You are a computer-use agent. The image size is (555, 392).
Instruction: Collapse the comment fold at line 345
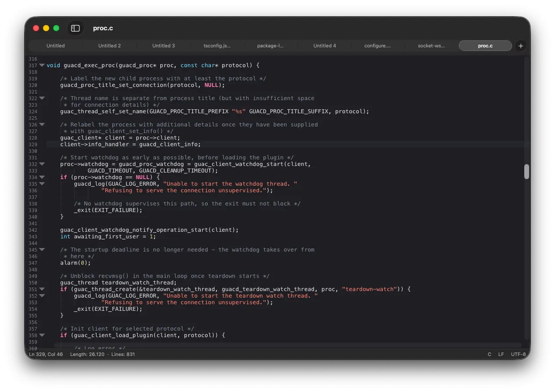coord(42,250)
